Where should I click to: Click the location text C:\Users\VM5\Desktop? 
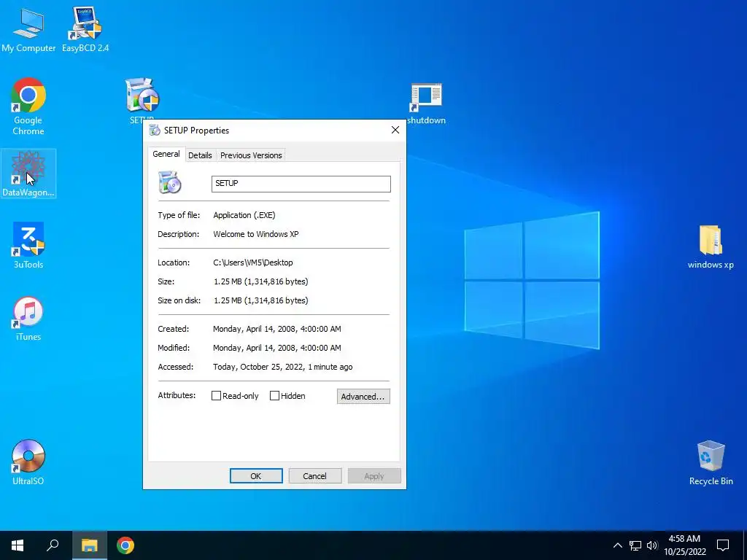[253, 262]
